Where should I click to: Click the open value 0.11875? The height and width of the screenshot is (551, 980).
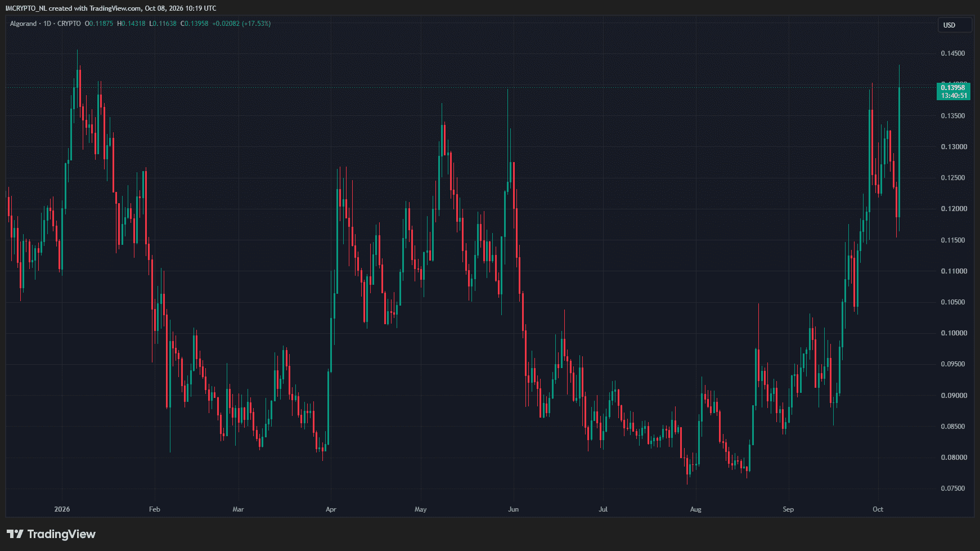click(99, 24)
